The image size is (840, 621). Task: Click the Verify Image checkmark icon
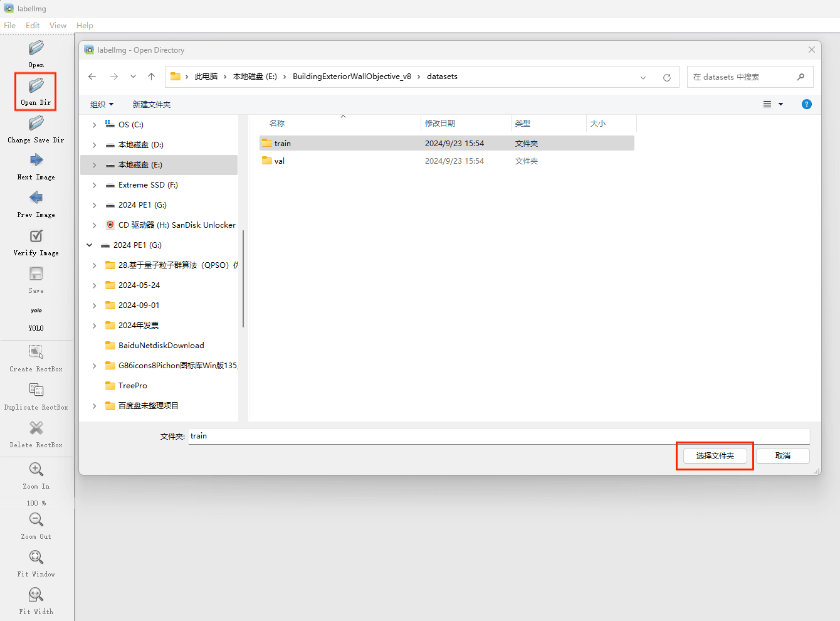click(x=36, y=236)
